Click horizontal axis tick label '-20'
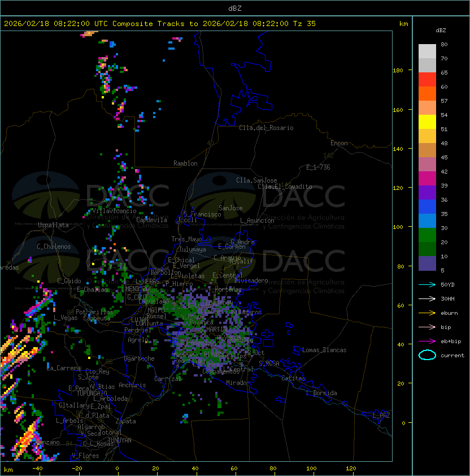The width and height of the screenshot is (470, 476). click(x=77, y=469)
